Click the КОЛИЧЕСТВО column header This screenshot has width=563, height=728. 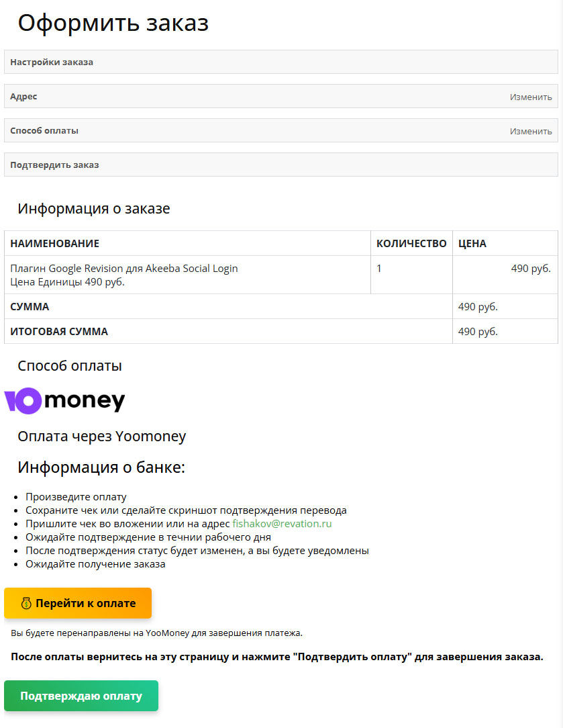[413, 243]
